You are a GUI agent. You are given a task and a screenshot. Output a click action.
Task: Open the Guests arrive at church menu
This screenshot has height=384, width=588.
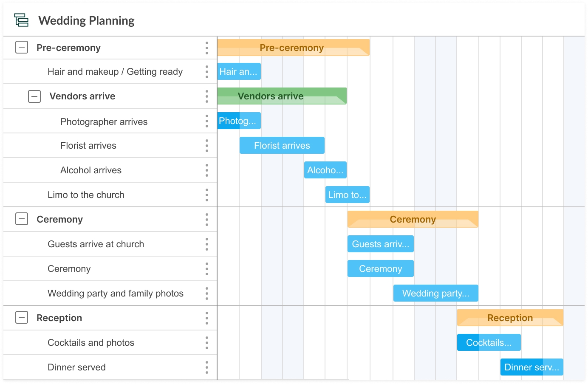point(207,244)
